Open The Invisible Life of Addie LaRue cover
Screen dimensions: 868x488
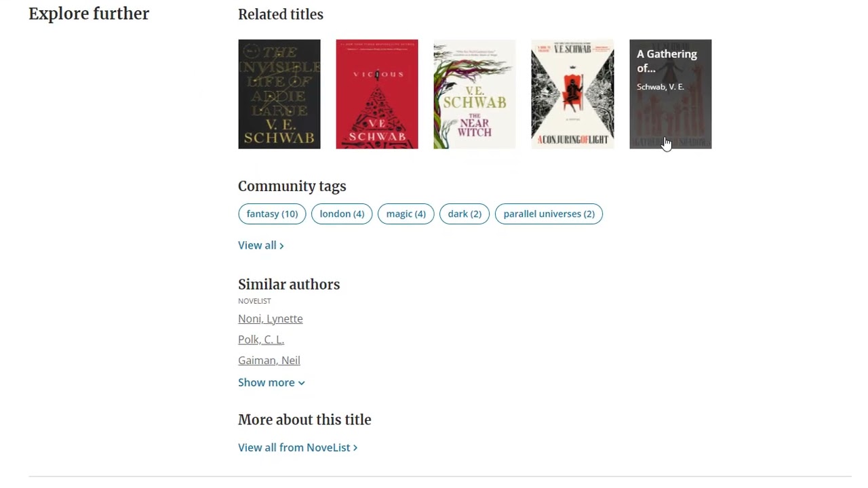click(x=279, y=94)
